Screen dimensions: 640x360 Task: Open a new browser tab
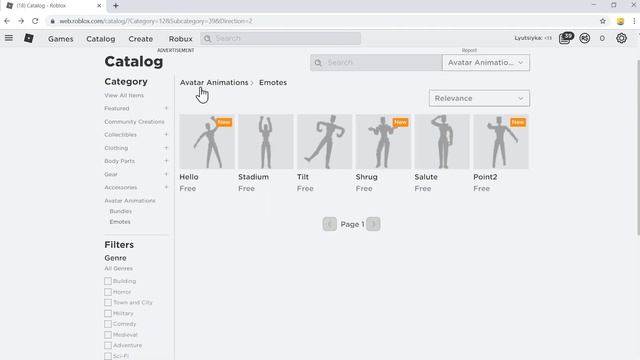pyautogui.click(x=116, y=6)
